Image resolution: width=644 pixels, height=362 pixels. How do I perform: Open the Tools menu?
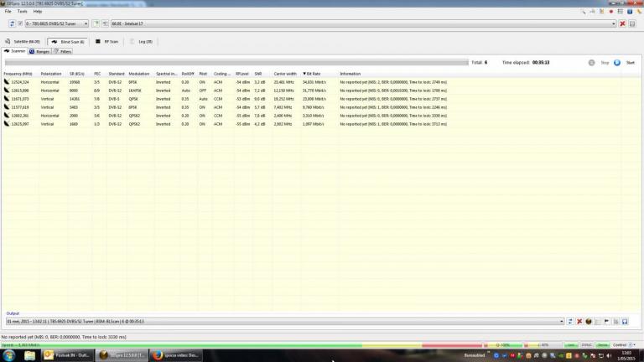(22, 11)
